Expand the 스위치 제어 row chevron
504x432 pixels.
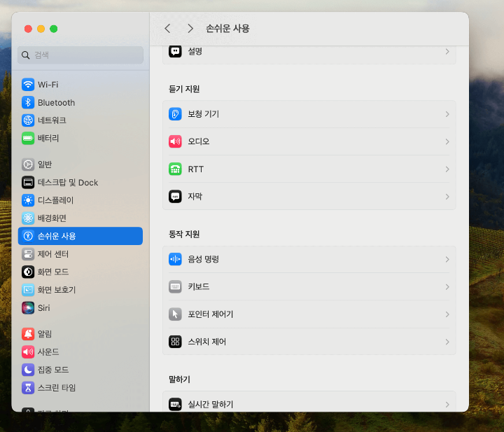[x=447, y=342]
